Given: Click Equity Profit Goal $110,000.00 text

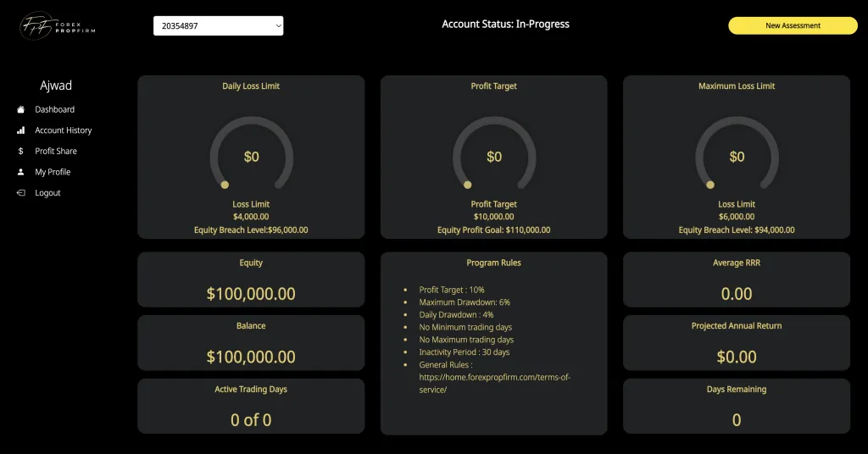Looking at the screenshot, I should 494,230.
